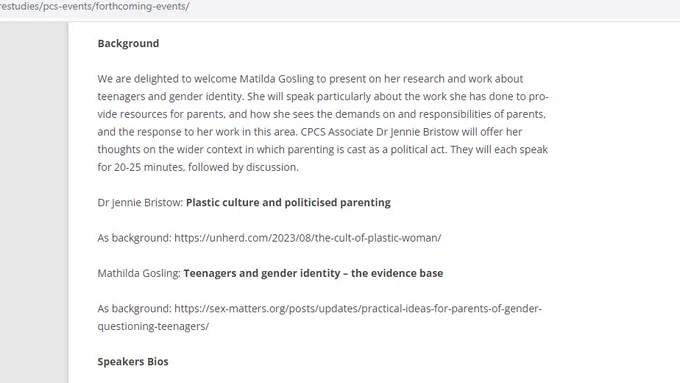Click 'As background:' before the unherd link

pos(134,238)
